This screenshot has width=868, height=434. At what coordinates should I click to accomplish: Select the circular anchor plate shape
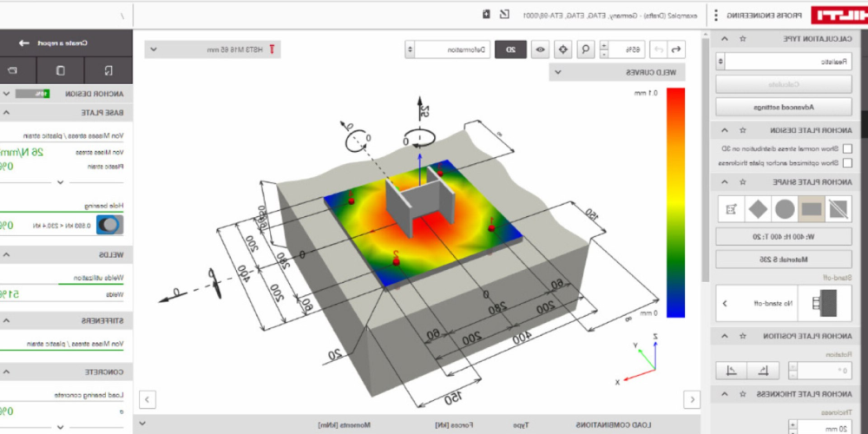tap(785, 209)
